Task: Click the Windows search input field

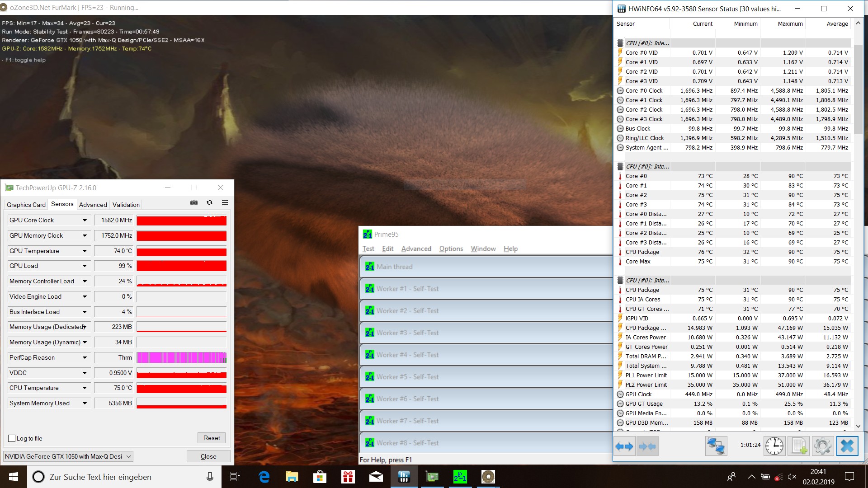Action: coord(124,477)
